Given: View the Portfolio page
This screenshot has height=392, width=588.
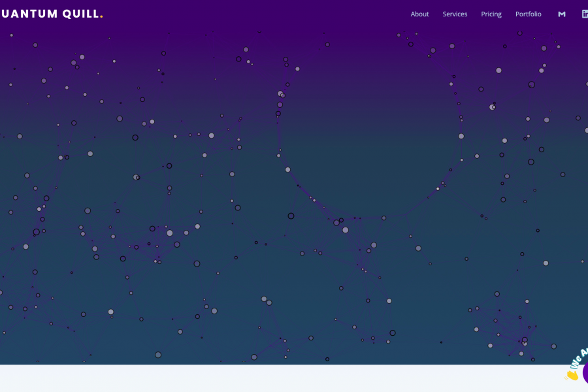Looking at the screenshot, I should (528, 14).
